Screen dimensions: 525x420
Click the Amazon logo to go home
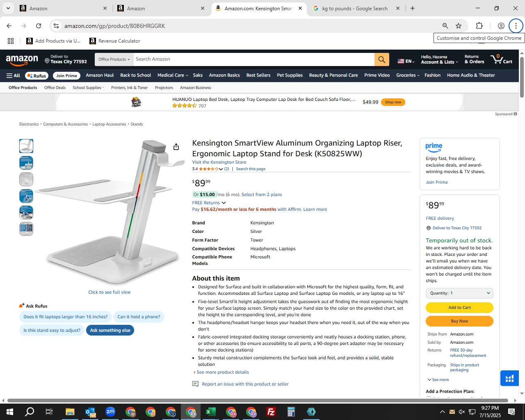22,60
